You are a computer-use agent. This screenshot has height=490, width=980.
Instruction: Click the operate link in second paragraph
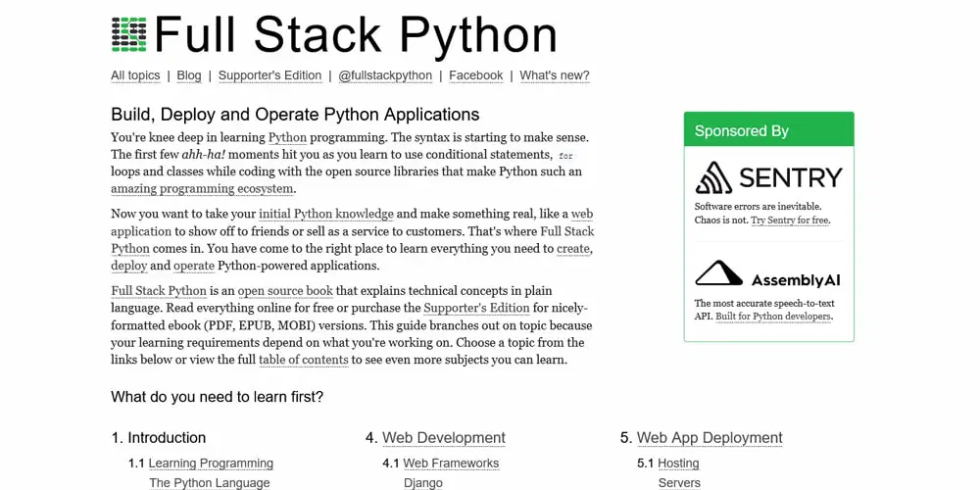(194, 266)
